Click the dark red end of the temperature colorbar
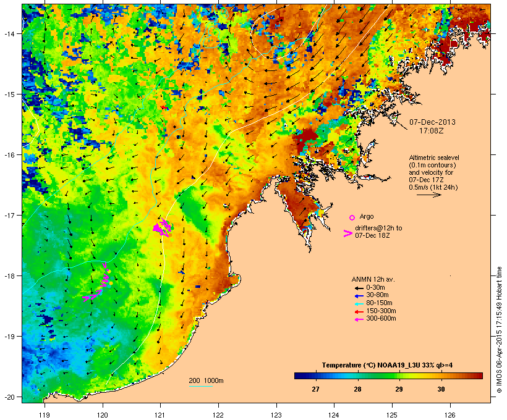Image resolution: width=507 pixels, height=420 pixels. click(x=479, y=376)
